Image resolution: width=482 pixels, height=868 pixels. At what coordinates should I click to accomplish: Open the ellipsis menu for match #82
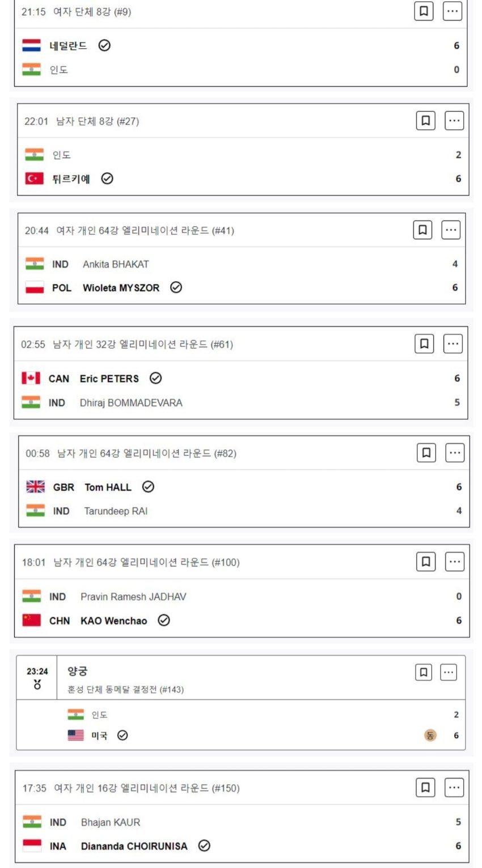coord(455,452)
